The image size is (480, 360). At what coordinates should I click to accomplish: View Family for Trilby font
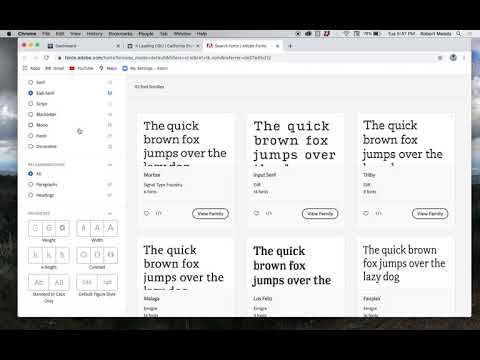[430, 214]
